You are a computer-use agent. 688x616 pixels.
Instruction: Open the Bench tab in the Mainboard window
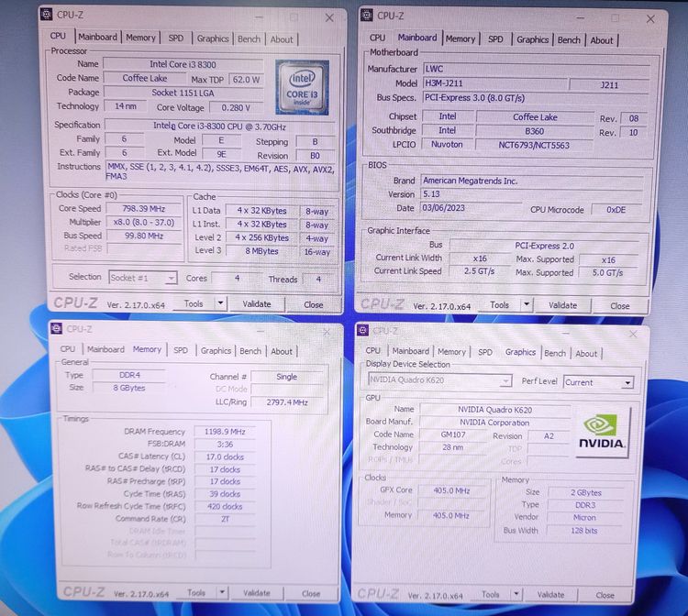pyautogui.click(x=569, y=40)
